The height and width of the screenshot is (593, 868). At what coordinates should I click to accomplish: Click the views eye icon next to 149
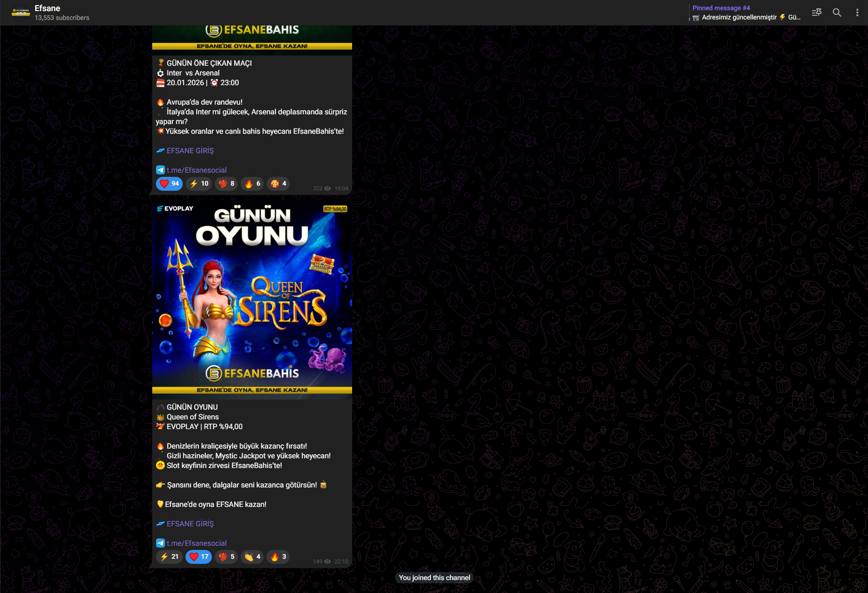(x=328, y=562)
